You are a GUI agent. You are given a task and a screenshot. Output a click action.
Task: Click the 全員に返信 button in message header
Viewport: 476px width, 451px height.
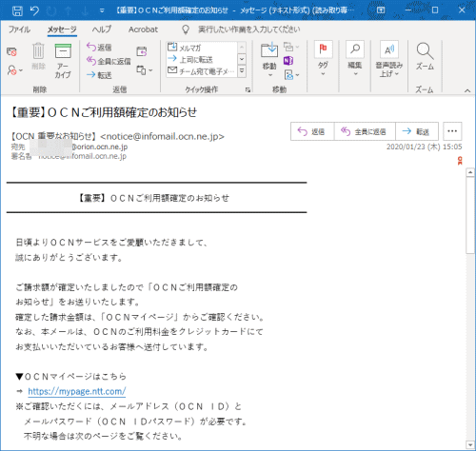click(365, 131)
